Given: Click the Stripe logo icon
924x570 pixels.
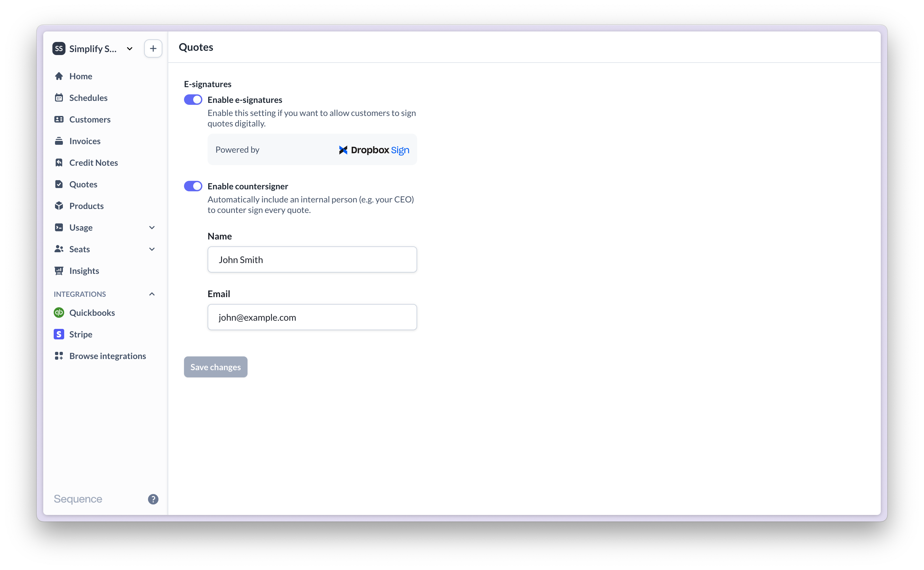Looking at the screenshot, I should [x=59, y=334].
